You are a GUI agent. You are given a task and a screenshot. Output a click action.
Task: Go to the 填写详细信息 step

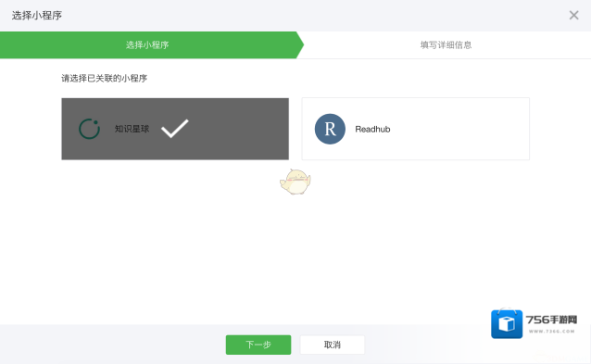446,44
